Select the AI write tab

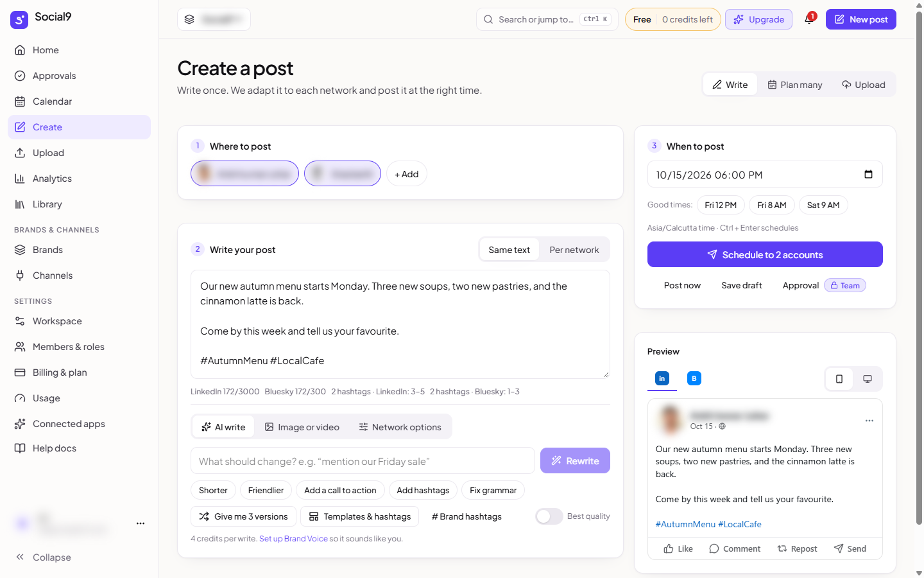coord(223,427)
